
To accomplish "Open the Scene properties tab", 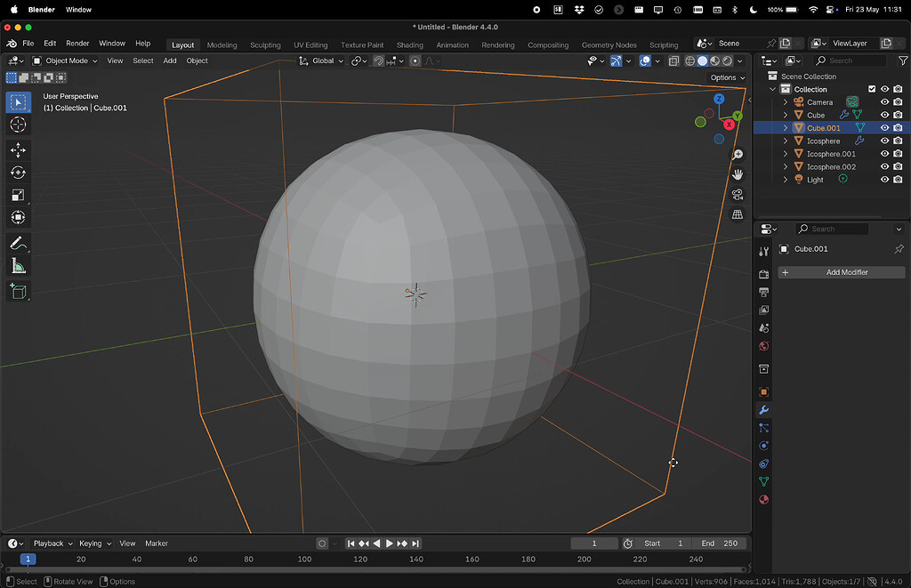I will click(x=764, y=328).
